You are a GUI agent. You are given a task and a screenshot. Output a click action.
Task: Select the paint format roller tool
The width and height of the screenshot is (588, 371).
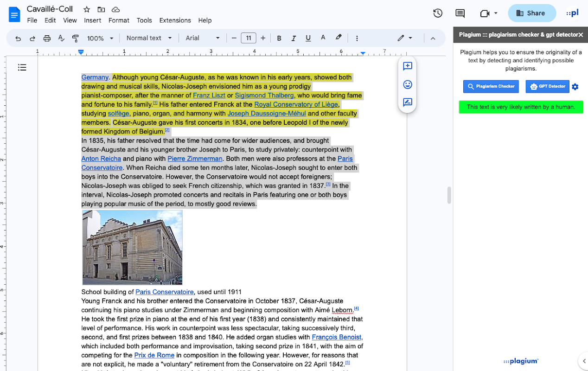pos(76,38)
